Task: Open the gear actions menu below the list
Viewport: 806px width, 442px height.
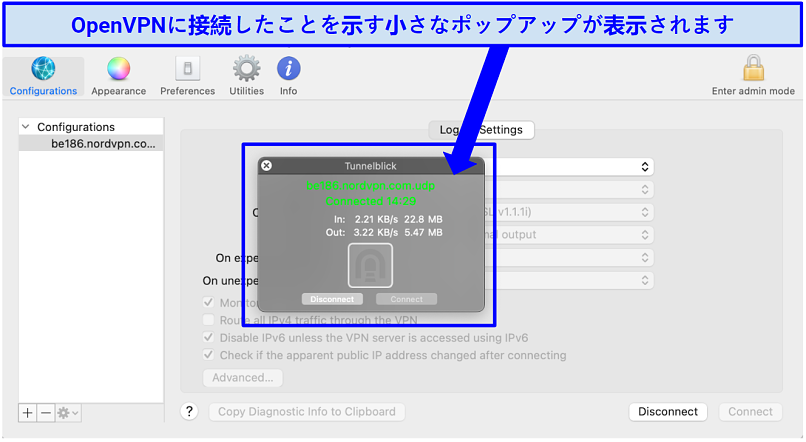Action: 68,413
